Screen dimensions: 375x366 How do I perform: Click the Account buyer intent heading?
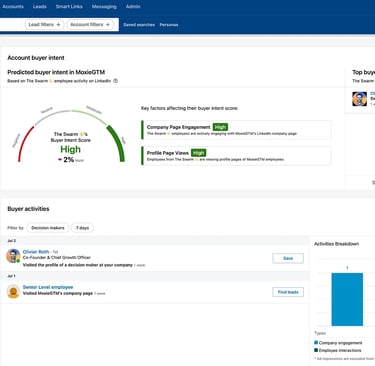click(36, 58)
